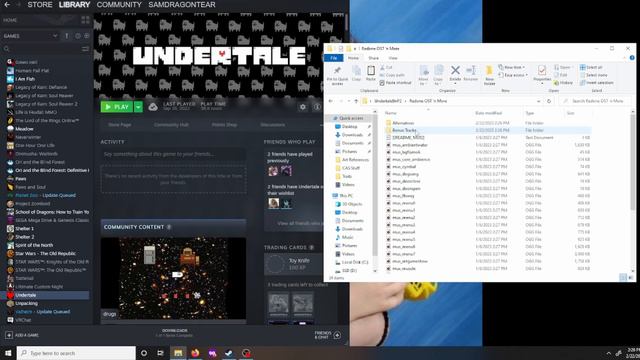
Task: Click the green PLAY button for Undertale
Action: 116,107
